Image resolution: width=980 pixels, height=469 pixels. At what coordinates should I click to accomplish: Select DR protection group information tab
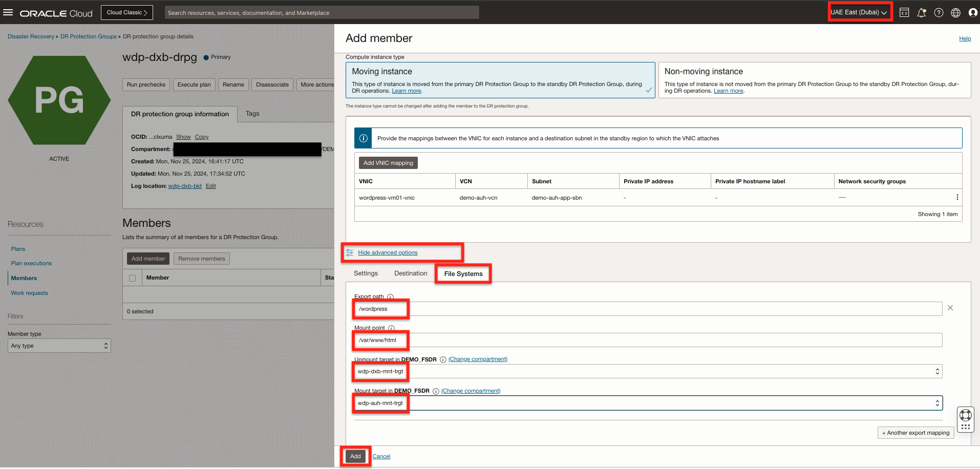180,114
